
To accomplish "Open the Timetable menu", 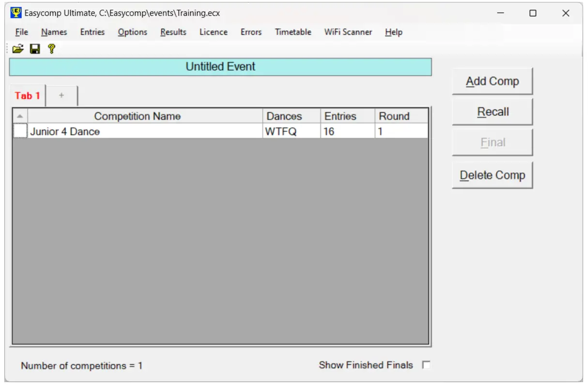I will click(293, 32).
